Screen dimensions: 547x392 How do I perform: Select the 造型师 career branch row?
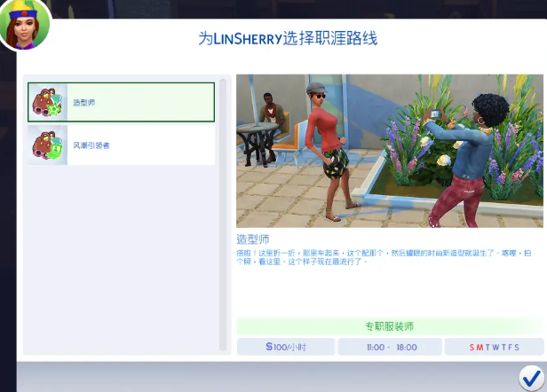pyautogui.click(x=121, y=102)
